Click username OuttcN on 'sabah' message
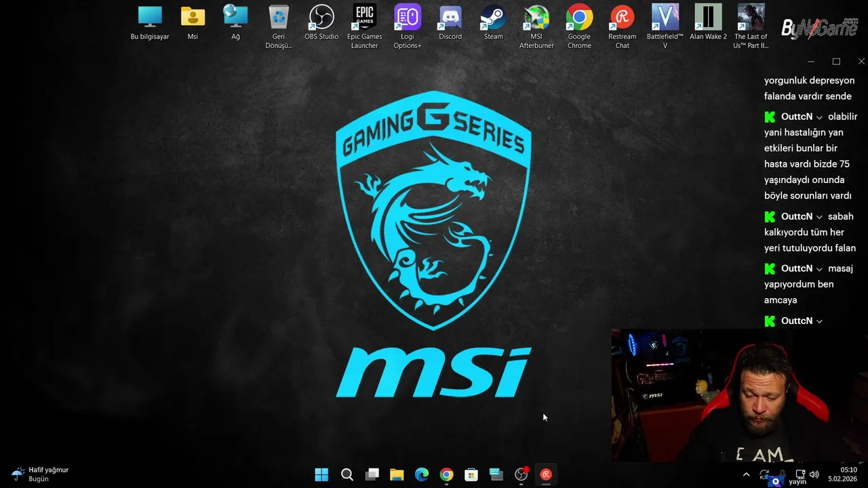 [x=797, y=216]
